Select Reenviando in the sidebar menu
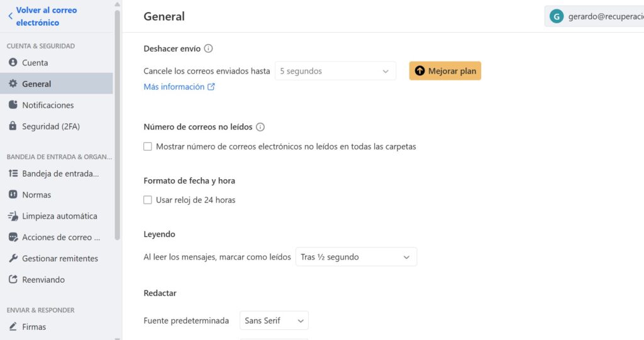644x340 pixels. pyautogui.click(x=43, y=280)
